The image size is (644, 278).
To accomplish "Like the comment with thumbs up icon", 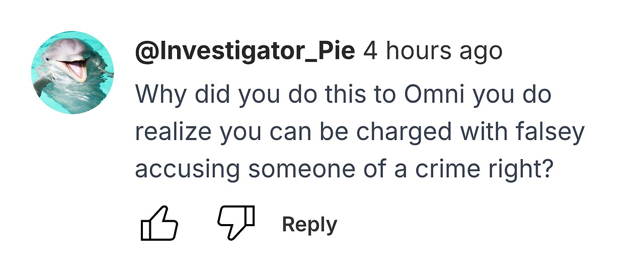I will (x=159, y=223).
